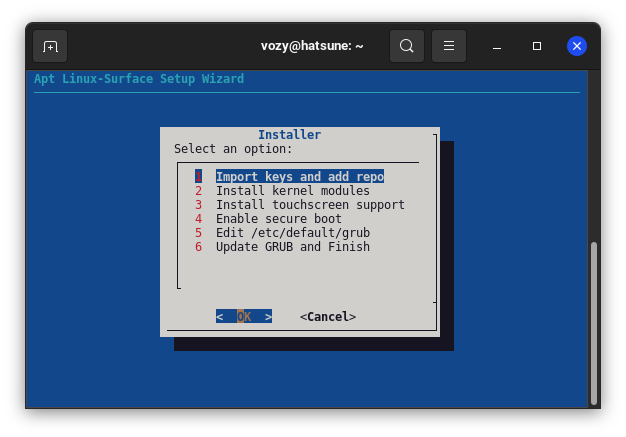Close the terminal window
The width and height of the screenshot is (626, 437).
click(x=577, y=46)
